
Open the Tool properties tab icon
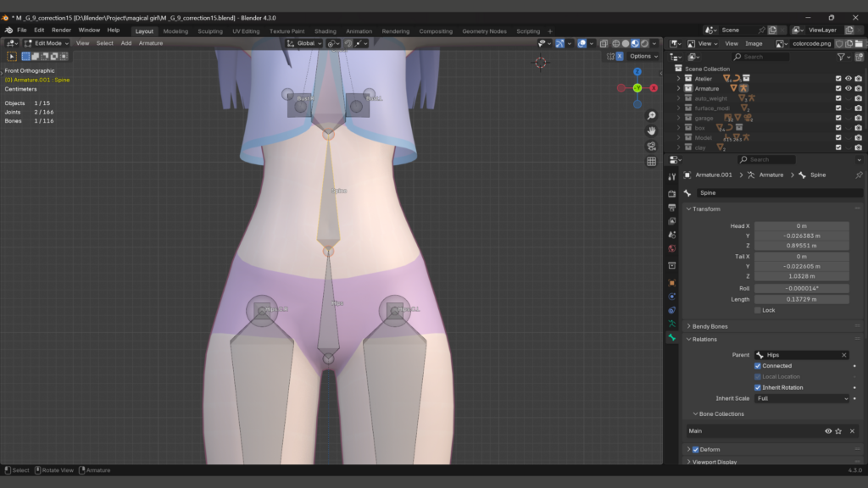click(x=672, y=176)
